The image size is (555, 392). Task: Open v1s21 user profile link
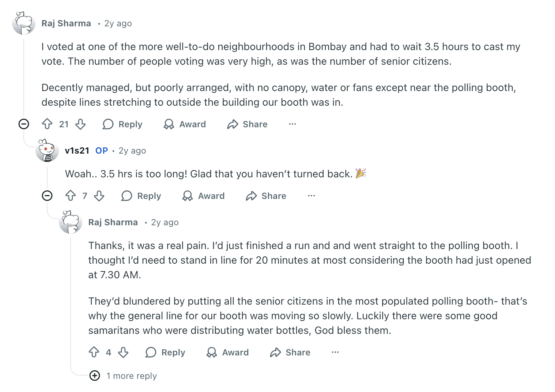point(77,151)
